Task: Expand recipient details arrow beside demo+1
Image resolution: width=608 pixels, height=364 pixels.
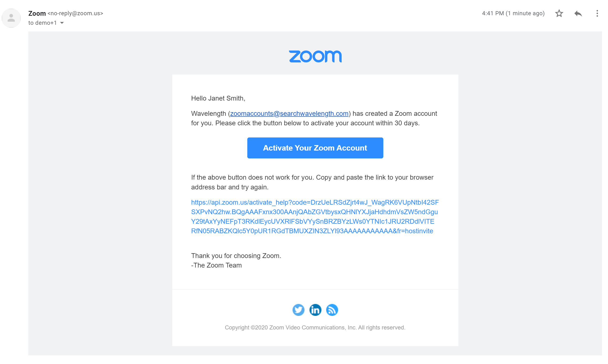Action: click(x=62, y=23)
